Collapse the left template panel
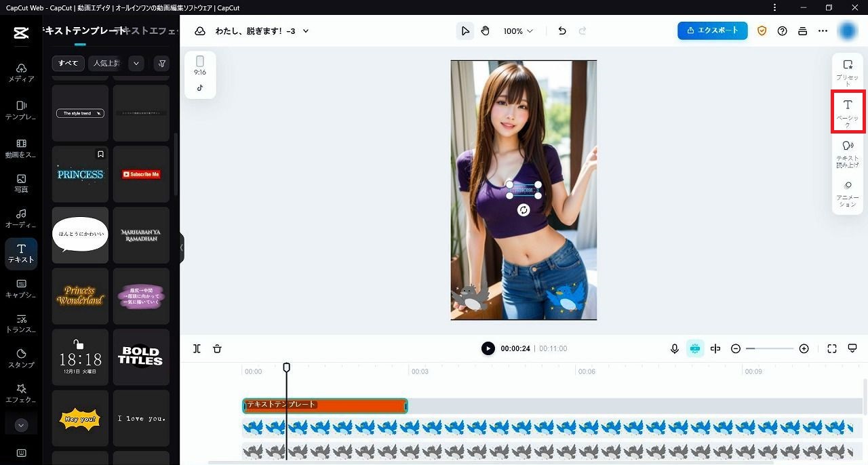Screen dimensions: 868x465 point(182,247)
